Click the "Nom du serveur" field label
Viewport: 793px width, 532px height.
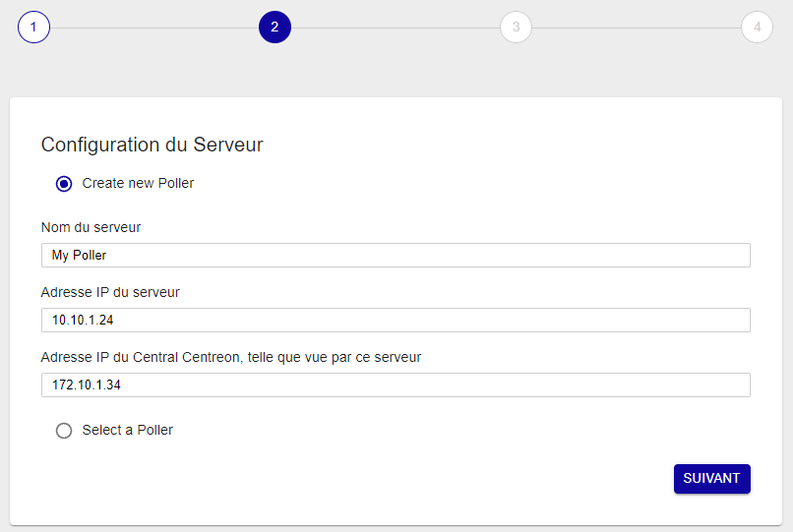[x=91, y=227]
